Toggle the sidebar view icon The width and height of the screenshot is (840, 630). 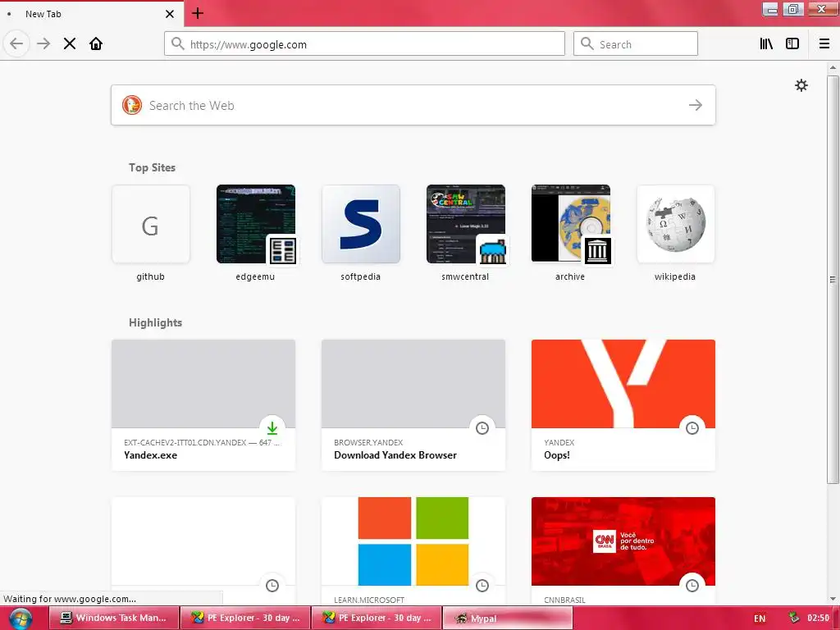point(792,43)
